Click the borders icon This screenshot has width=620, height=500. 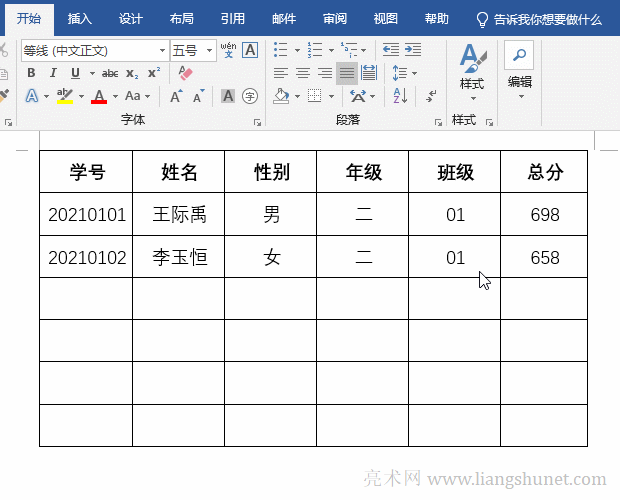(x=315, y=96)
